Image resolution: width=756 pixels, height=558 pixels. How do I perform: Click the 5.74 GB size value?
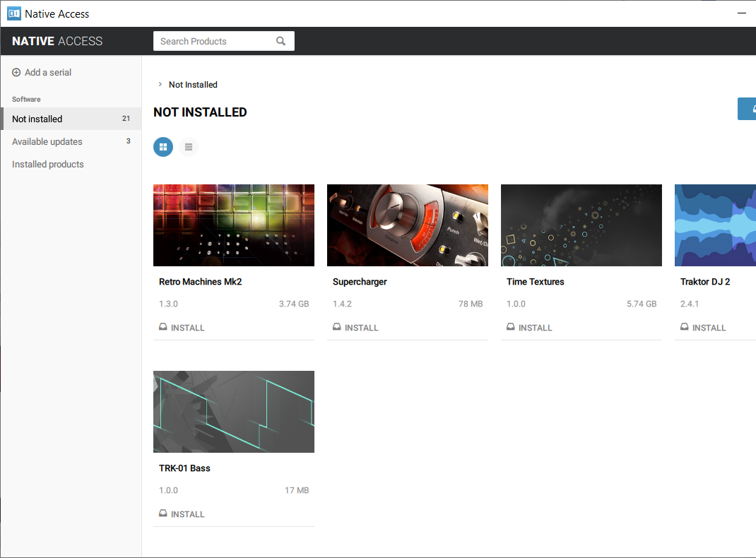click(642, 304)
